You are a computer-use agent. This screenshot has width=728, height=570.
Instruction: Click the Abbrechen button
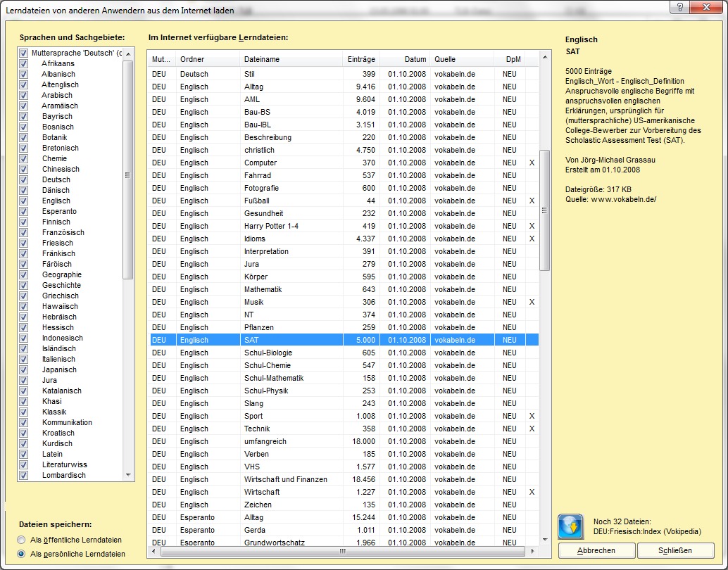pyautogui.click(x=596, y=550)
